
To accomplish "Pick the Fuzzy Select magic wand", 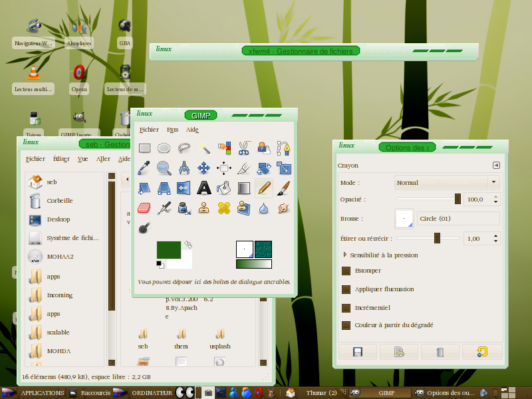I will click(x=204, y=148).
